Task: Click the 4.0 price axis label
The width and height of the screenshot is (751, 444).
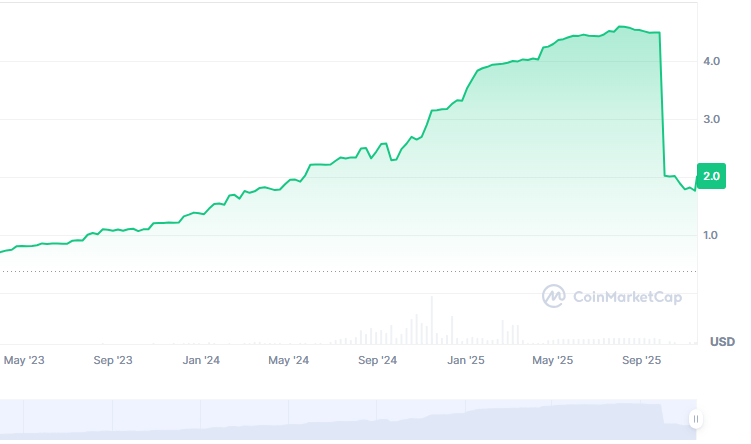Action: tap(712, 62)
